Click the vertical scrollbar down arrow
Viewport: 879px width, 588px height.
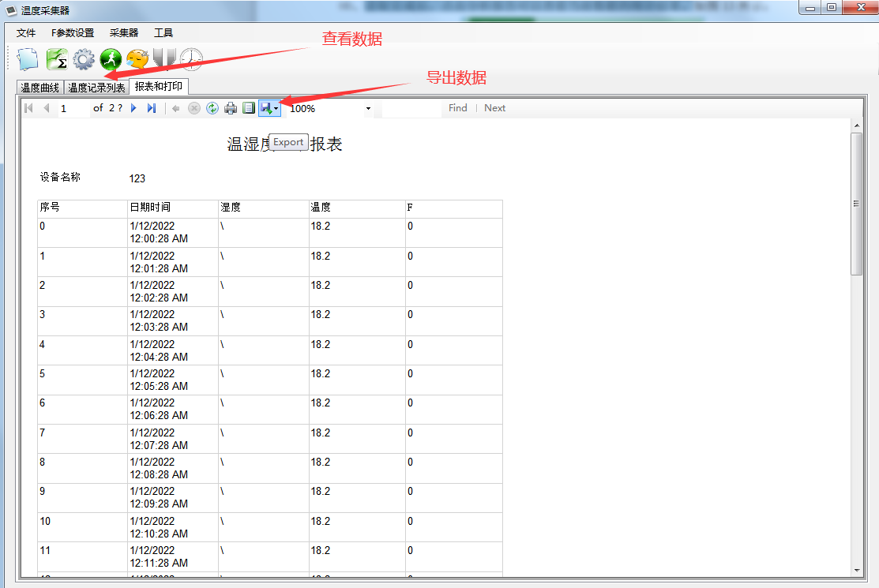click(x=856, y=571)
